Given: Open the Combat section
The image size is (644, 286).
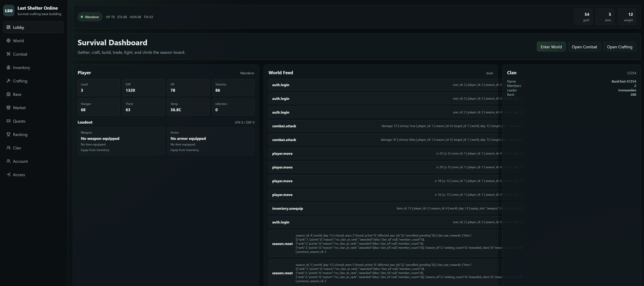Looking at the screenshot, I should [x=33, y=54].
